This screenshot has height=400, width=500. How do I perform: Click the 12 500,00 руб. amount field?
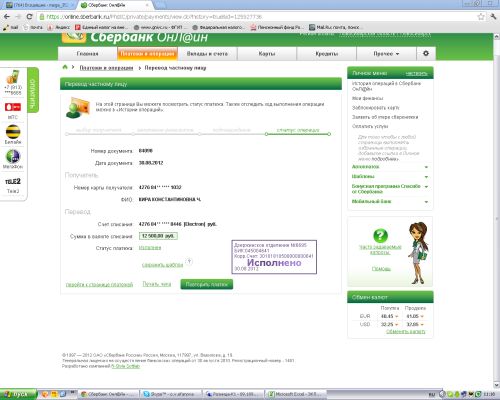[x=158, y=236]
